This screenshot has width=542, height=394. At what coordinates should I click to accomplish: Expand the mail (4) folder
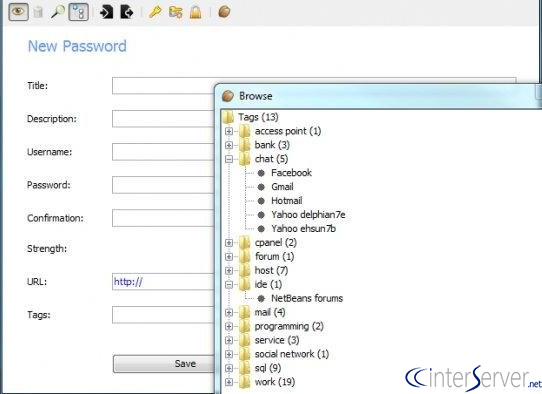[x=228, y=312]
